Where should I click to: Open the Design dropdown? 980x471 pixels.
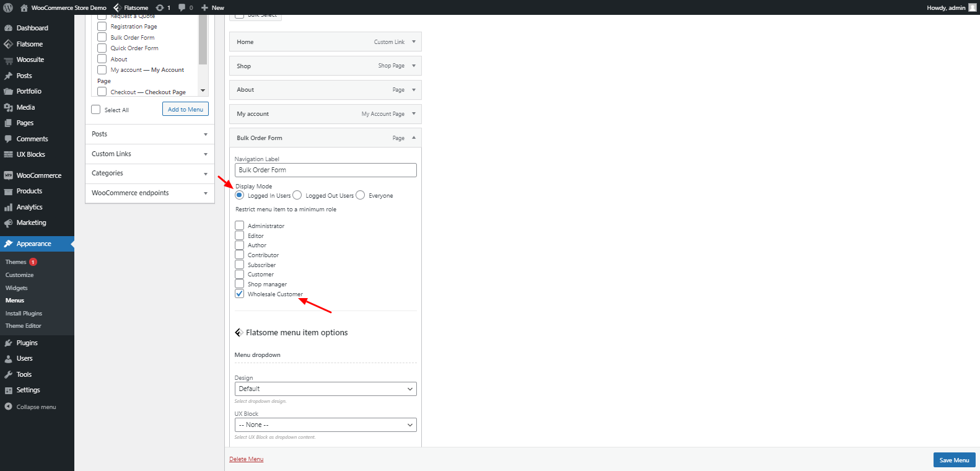pos(326,389)
